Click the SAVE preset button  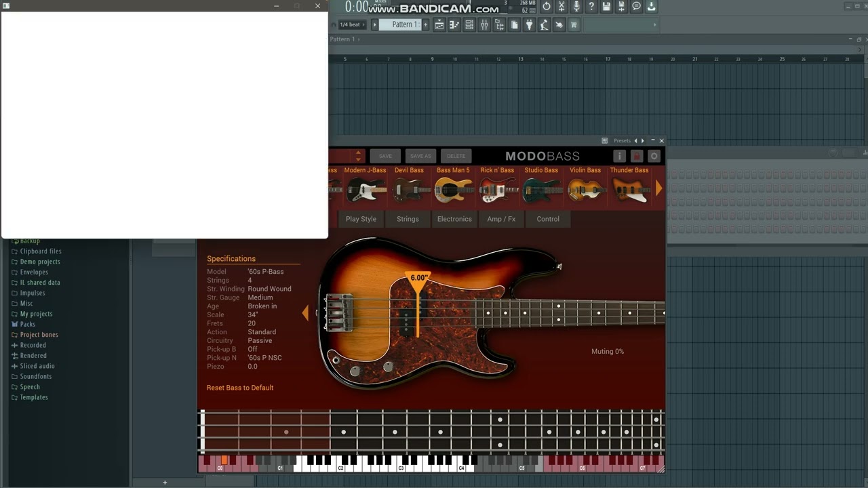(x=385, y=156)
